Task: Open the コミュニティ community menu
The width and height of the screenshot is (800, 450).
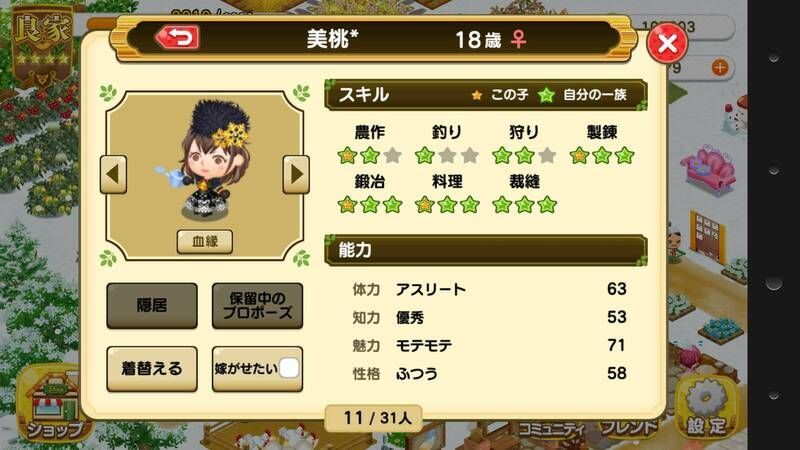Action: click(x=552, y=429)
